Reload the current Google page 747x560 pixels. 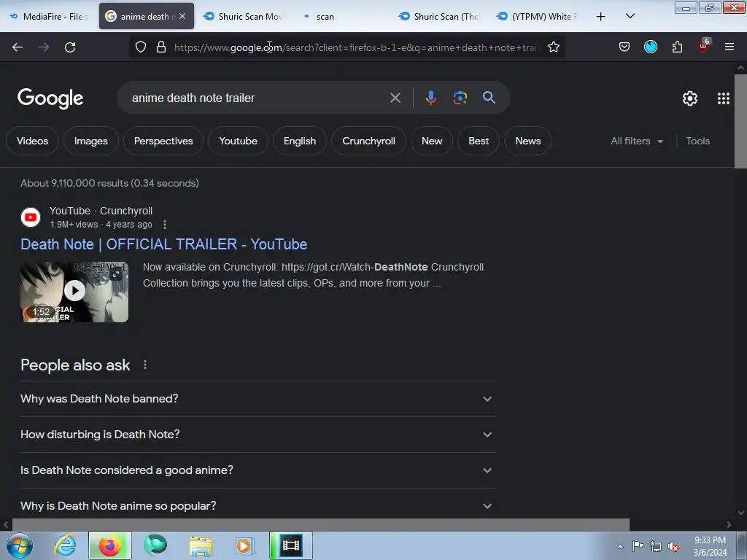point(70,47)
